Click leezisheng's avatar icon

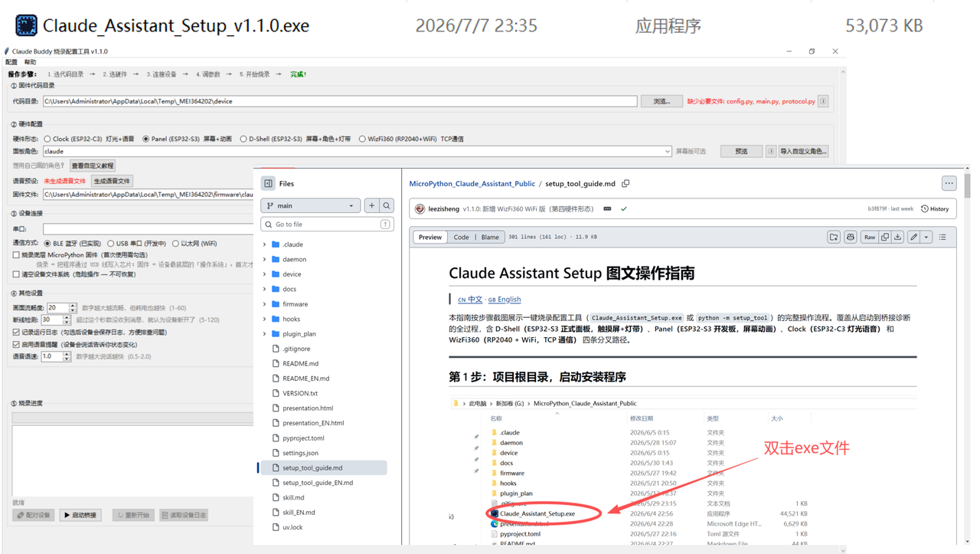(420, 208)
